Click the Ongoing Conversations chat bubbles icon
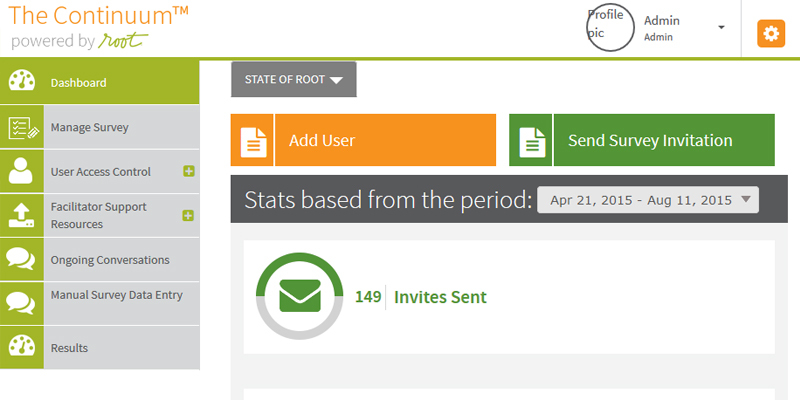 pyautogui.click(x=22, y=259)
